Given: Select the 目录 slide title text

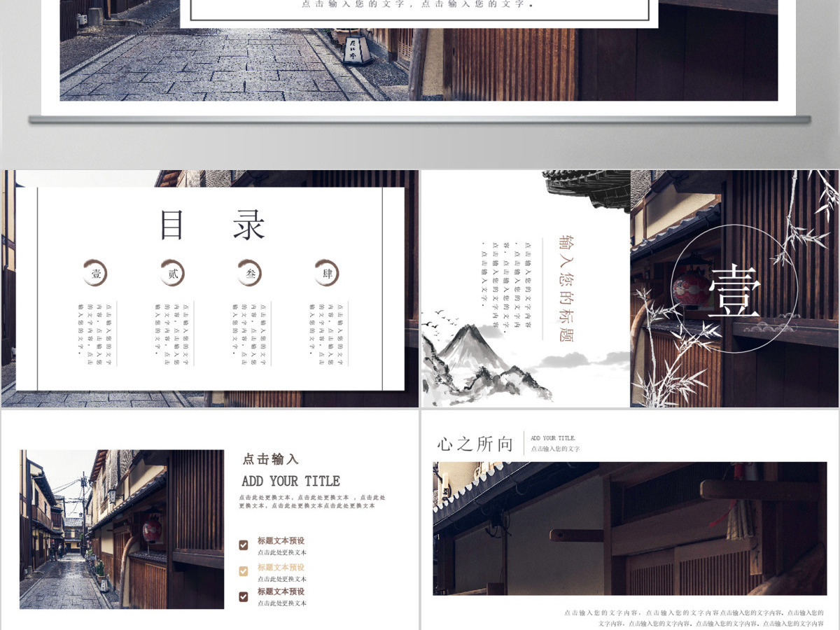Looking at the screenshot, I should [x=212, y=225].
